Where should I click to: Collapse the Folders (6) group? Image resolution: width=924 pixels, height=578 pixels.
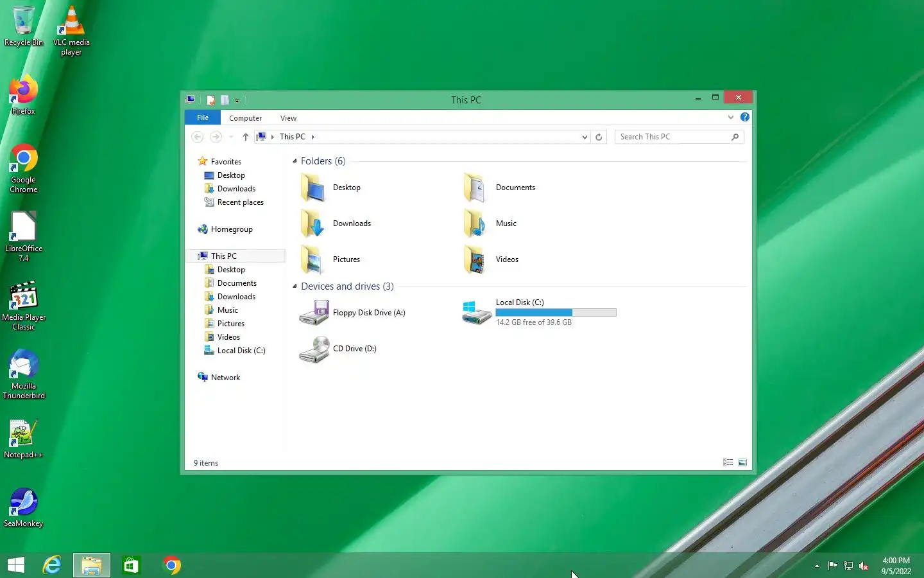[x=295, y=161]
